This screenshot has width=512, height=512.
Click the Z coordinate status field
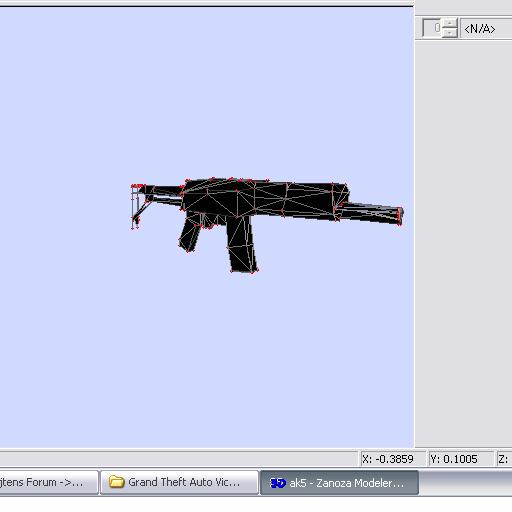(x=504, y=459)
